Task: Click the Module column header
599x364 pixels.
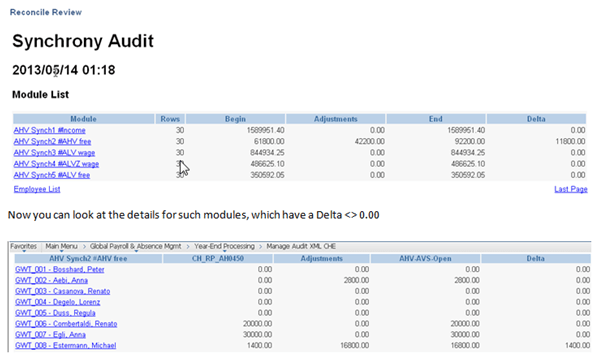Action: click(83, 119)
